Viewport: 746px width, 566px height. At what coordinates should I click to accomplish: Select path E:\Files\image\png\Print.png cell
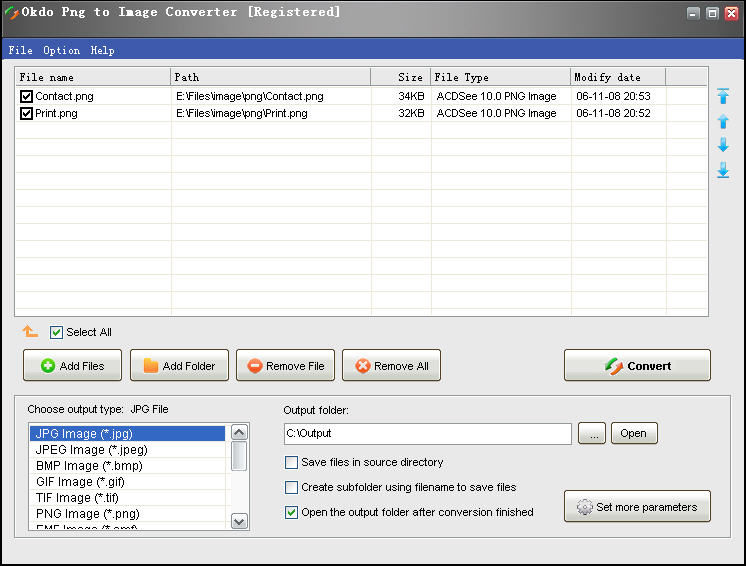click(x=242, y=114)
